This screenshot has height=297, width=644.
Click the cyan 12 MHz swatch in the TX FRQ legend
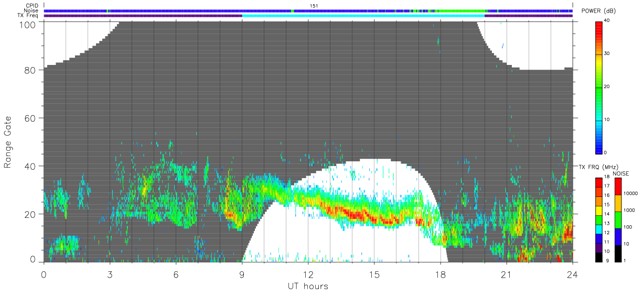pos(599,229)
